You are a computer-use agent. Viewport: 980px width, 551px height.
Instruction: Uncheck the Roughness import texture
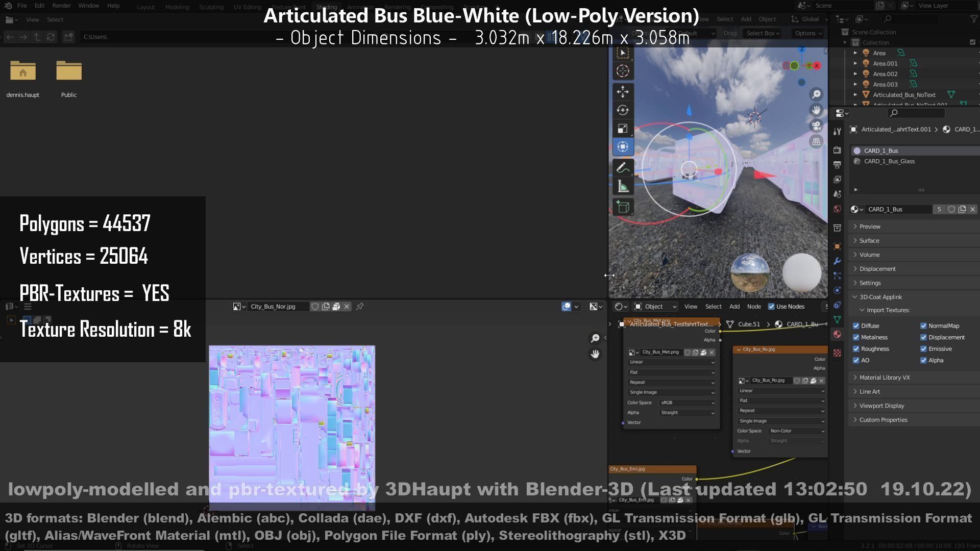coord(856,349)
